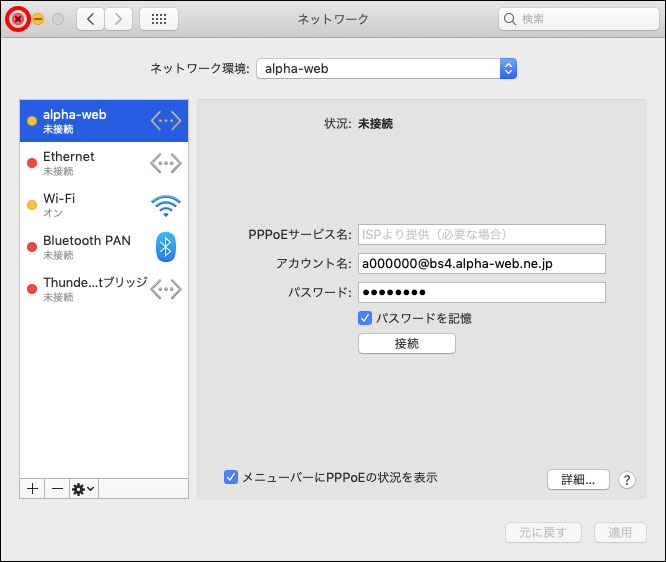Toggle the パスワードを記憶 checkbox
This screenshot has height=562, width=666.
point(365,318)
